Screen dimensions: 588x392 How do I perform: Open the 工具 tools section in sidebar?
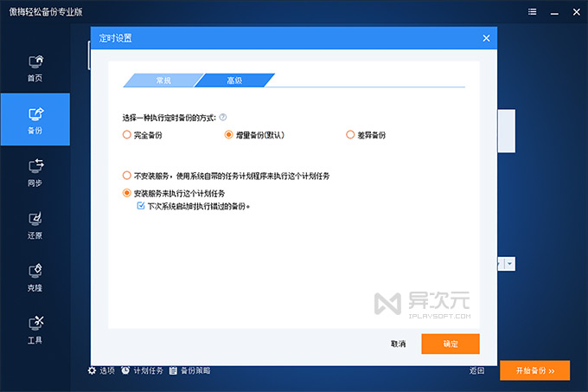click(x=35, y=331)
